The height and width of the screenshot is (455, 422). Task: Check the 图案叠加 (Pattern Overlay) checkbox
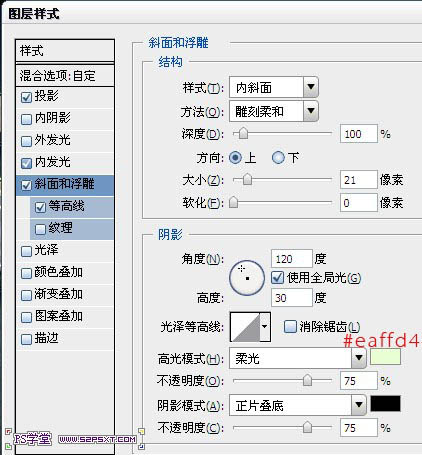26,317
